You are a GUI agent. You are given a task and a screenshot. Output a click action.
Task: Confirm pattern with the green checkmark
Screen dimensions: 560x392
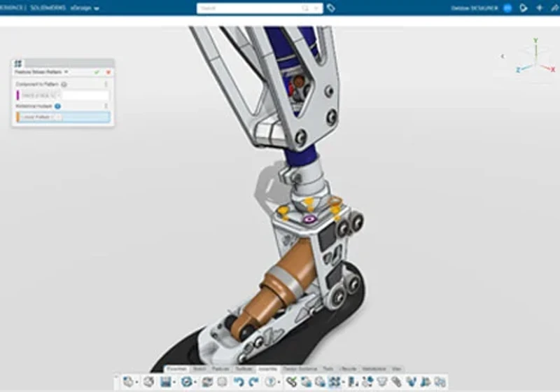coord(97,72)
